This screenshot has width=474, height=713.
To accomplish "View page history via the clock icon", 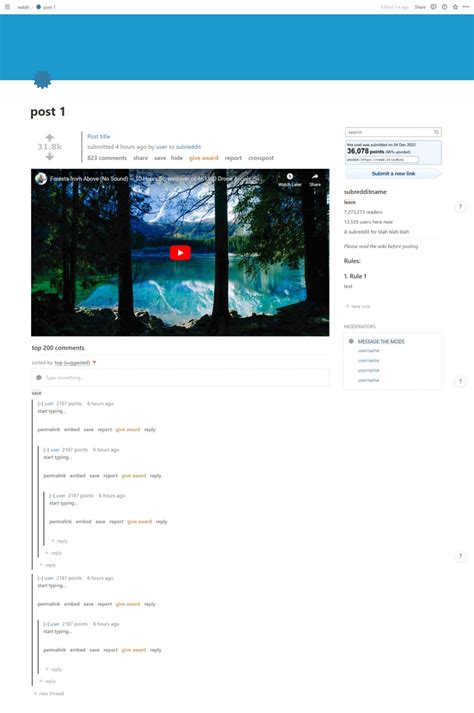I will (x=444, y=7).
